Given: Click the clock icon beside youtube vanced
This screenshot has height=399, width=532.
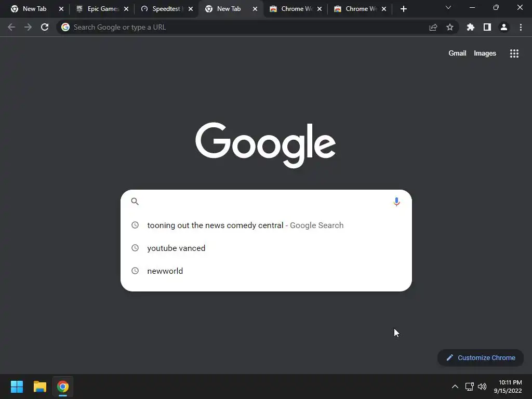Looking at the screenshot, I should 135,248.
